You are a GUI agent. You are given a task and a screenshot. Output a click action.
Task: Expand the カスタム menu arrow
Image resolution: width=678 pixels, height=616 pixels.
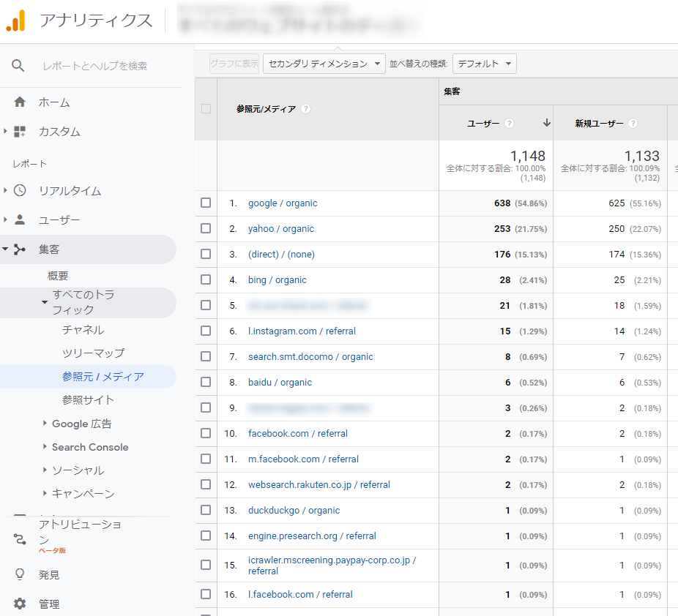5,131
